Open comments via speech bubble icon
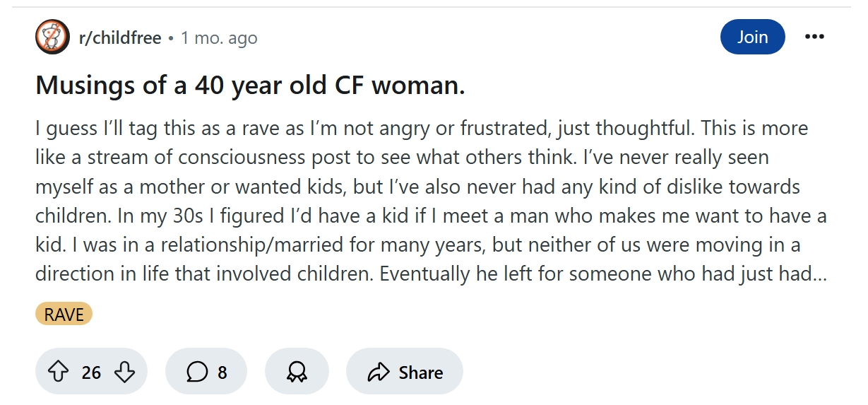868x405 pixels. pos(198,372)
